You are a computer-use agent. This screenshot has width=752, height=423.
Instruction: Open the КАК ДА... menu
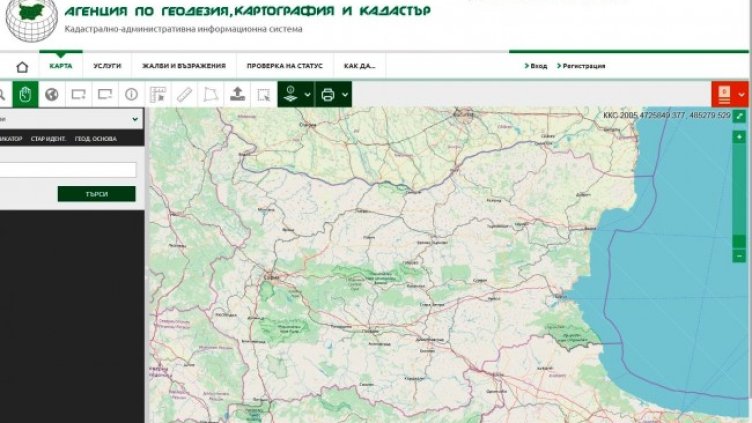(x=359, y=66)
